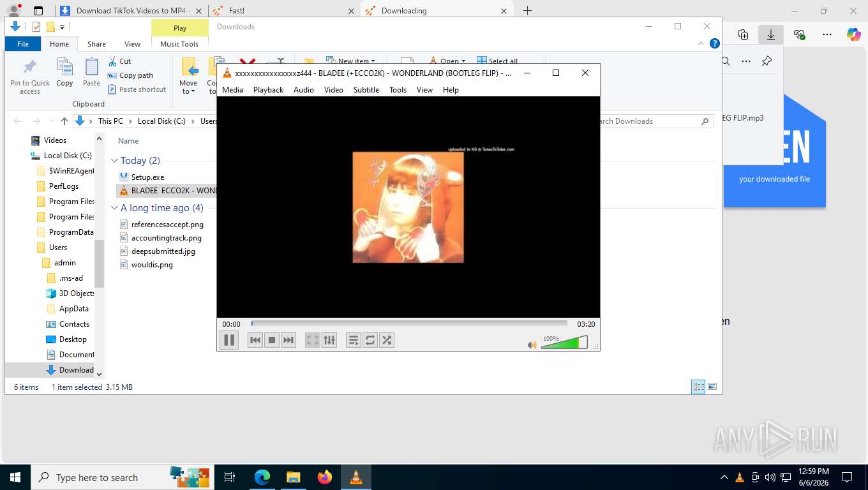Toggle VLC shuffle mode
This screenshot has width=868, height=490.
(x=387, y=340)
